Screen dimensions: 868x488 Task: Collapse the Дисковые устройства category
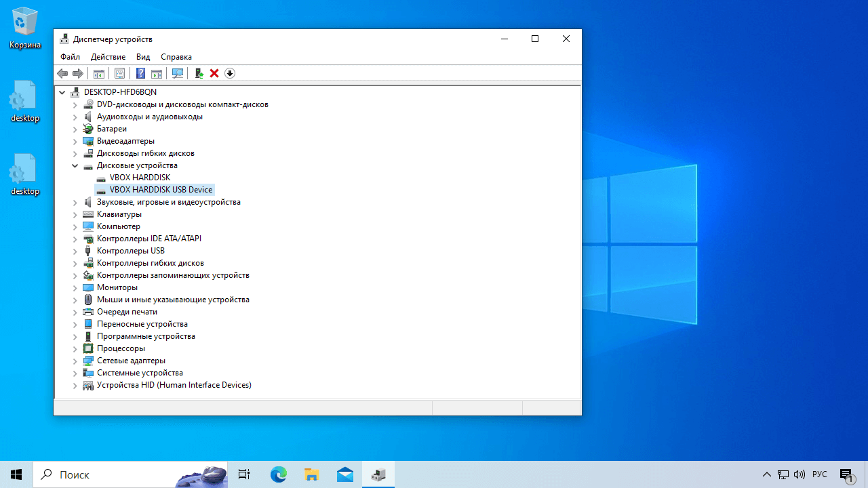[x=75, y=165]
